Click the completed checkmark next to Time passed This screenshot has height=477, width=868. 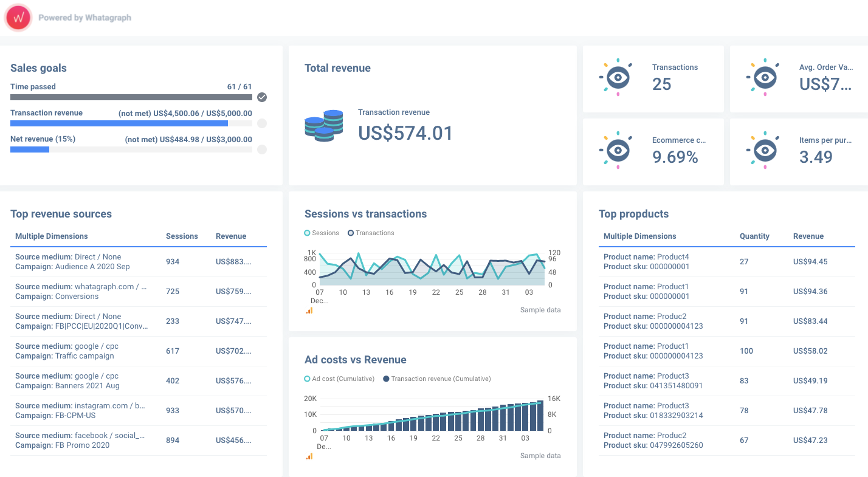pos(262,97)
